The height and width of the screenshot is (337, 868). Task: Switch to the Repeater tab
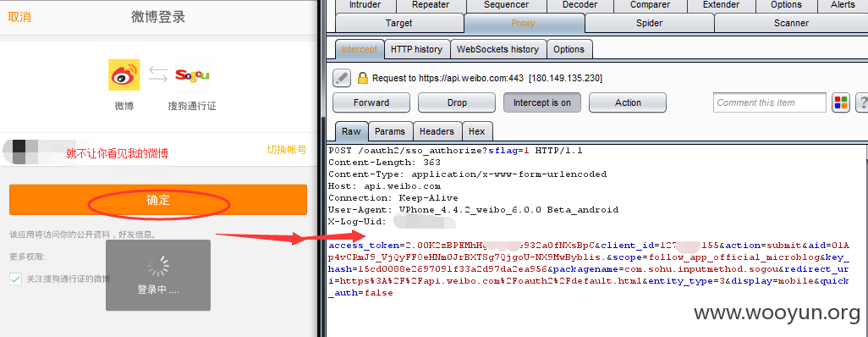tap(431, 5)
